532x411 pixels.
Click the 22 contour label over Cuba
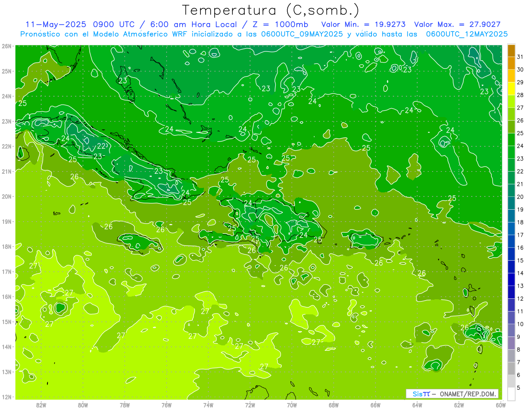(101, 146)
